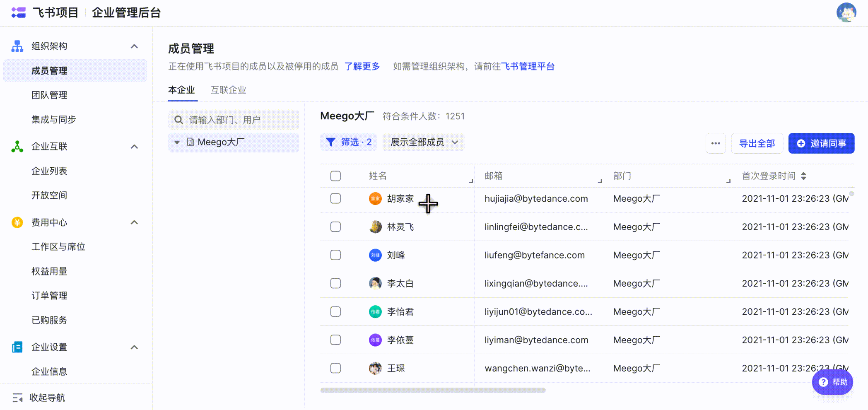
Task: Open 成员管理 in the sidebar
Action: [75, 71]
